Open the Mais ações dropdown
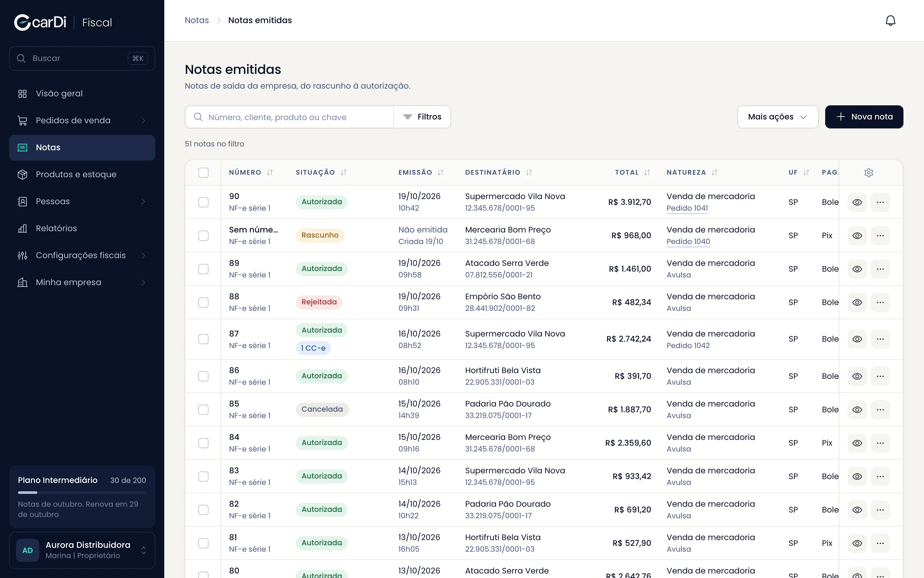The height and width of the screenshot is (578, 924). coord(777,117)
